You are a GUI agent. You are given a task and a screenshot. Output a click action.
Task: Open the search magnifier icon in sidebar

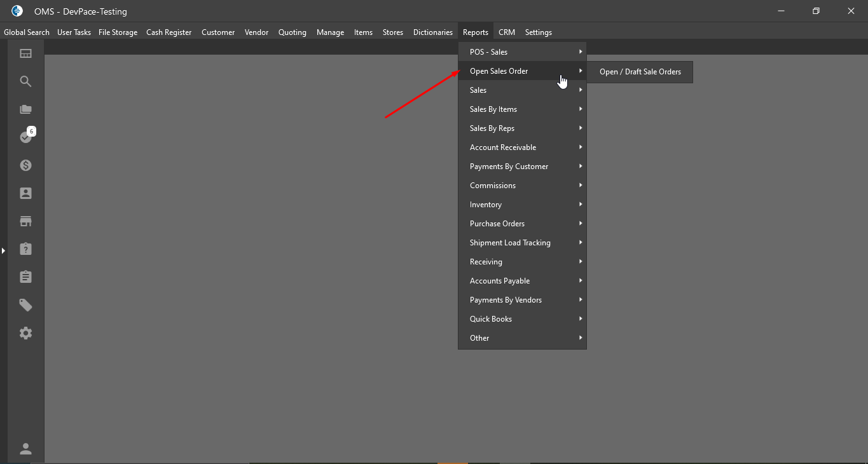[25, 81]
